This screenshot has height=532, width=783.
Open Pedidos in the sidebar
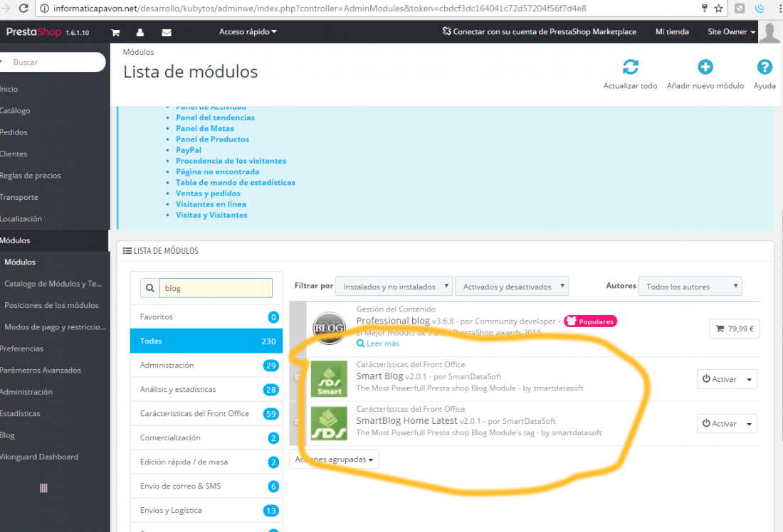pos(14,132)
